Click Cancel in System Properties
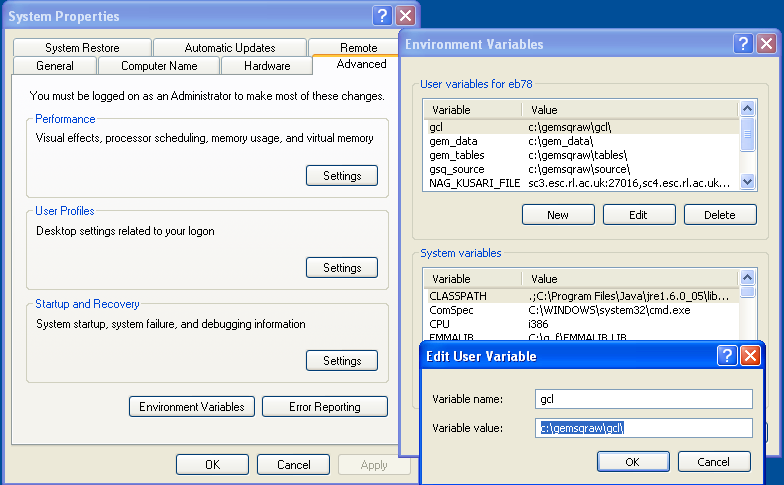The image size is (784, 485). pyautogui.click(x=294, y=465)
